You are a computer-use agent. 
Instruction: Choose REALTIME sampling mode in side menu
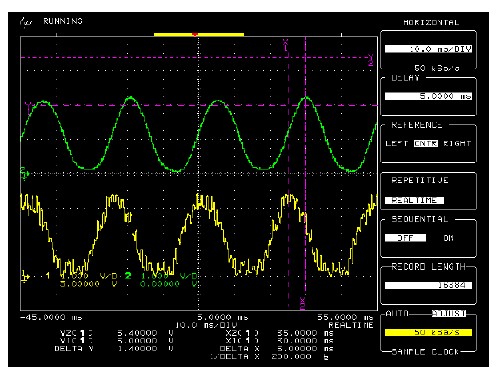pyautogui.click(x=414, y=200)
